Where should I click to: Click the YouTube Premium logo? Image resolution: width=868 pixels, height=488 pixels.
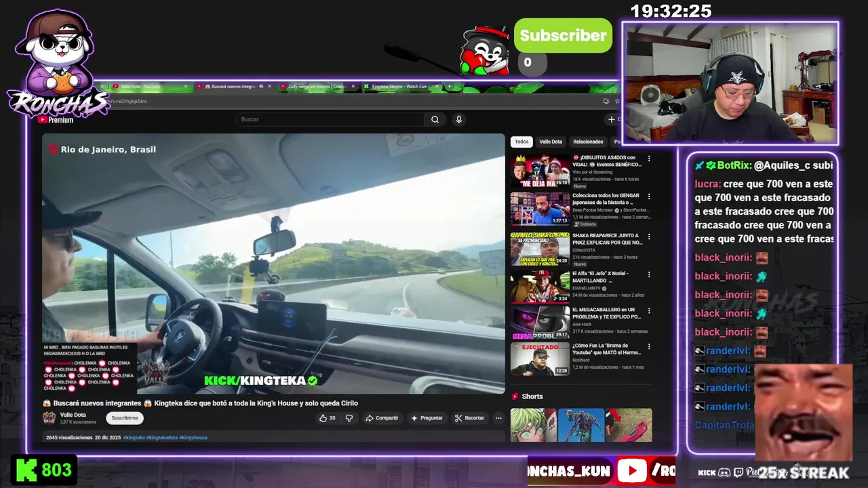click(56, 119)
